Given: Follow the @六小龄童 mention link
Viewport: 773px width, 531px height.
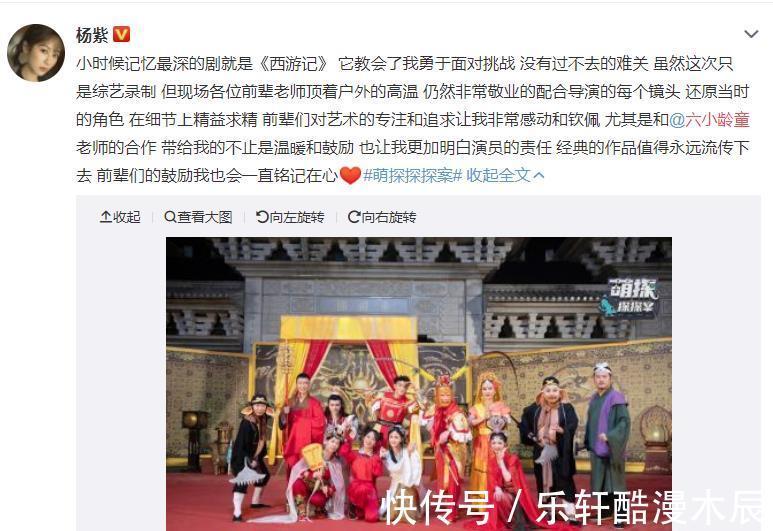Looking at the screenshot, I should 709,120.
